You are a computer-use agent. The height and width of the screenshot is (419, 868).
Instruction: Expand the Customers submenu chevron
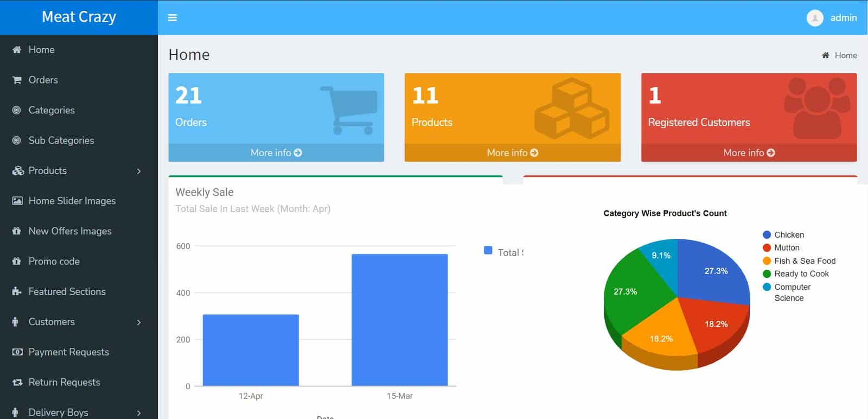click(139, 322)
